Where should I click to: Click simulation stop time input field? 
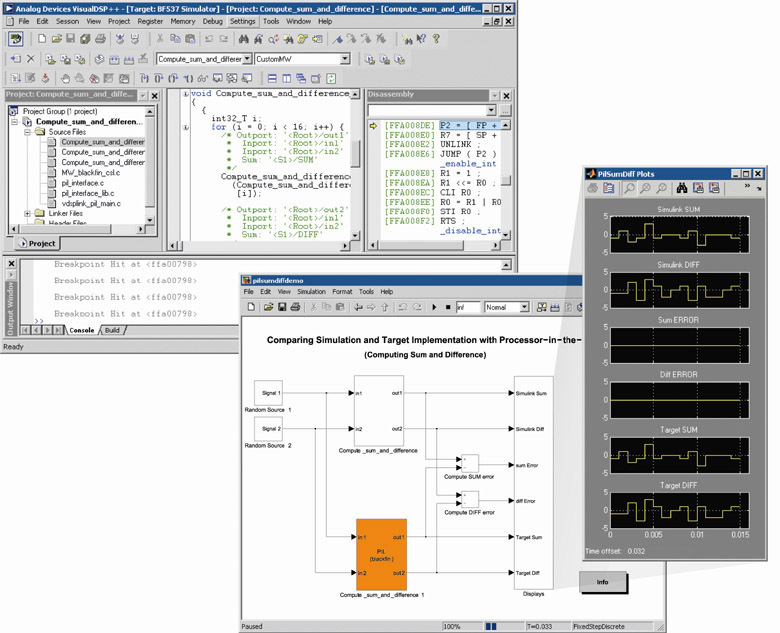tap(468, 308)
